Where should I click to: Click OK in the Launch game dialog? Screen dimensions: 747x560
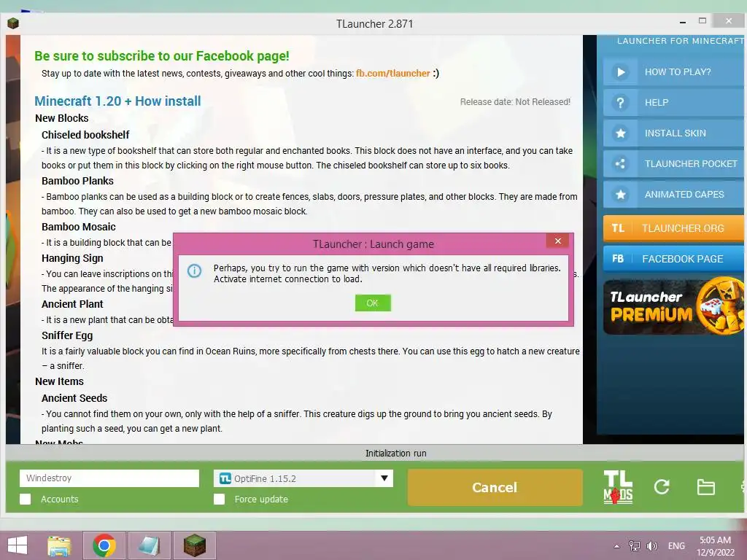tap(373, 303)
